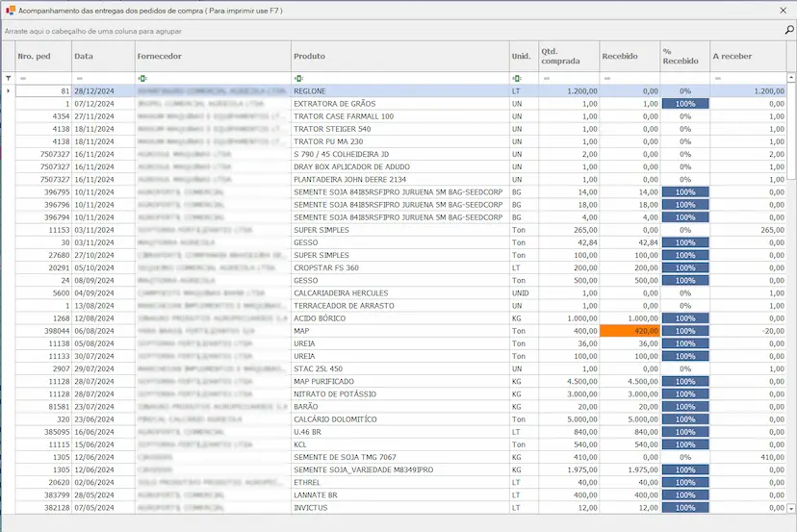Viewport: 797px width, 532px height.
Task: Click vertical scrollbar down arrow
Action: [791, 507]
